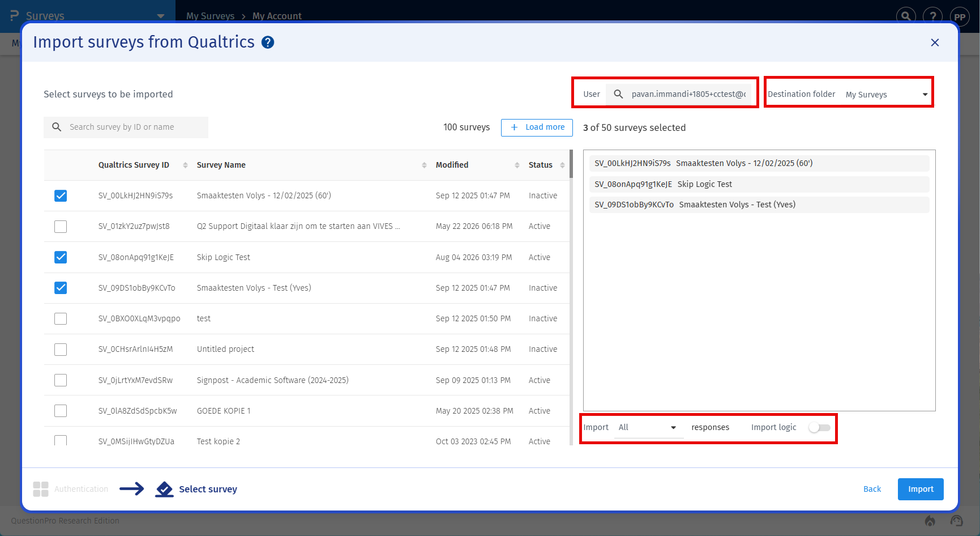
Task: Select the survey named test
Action: point(61,318)
